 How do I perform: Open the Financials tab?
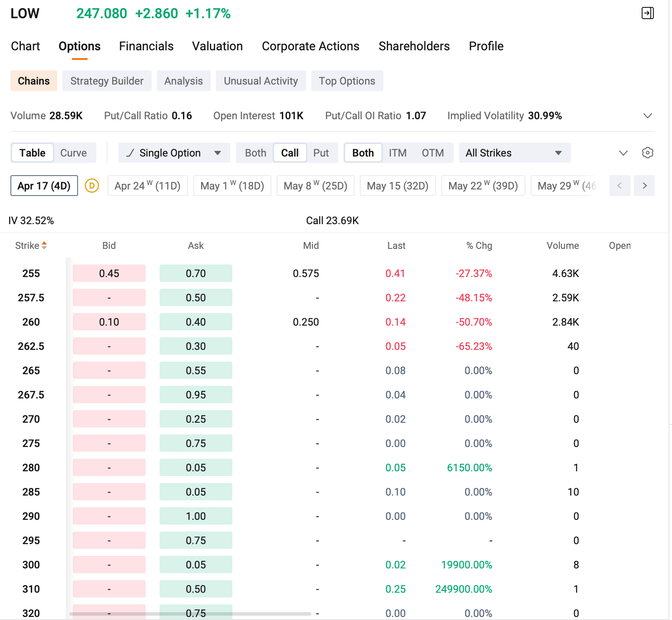click(x=146, y=46)
